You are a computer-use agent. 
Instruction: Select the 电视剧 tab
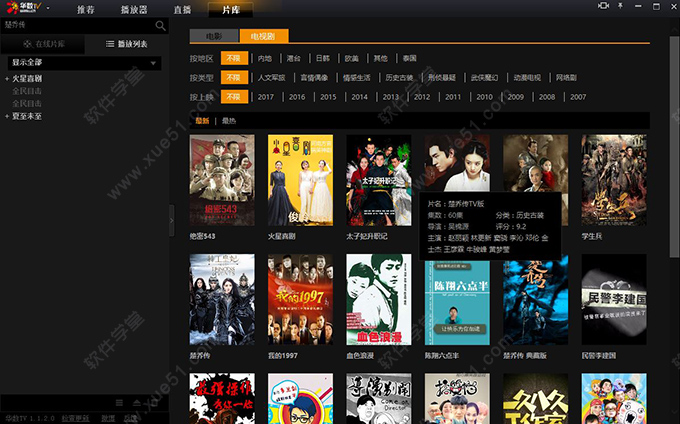[264, 36]
